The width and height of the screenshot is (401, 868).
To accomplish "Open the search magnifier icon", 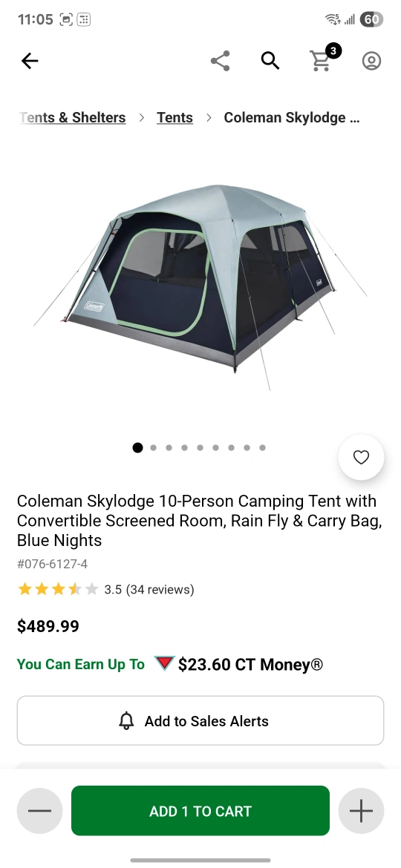I will point(270,61).
